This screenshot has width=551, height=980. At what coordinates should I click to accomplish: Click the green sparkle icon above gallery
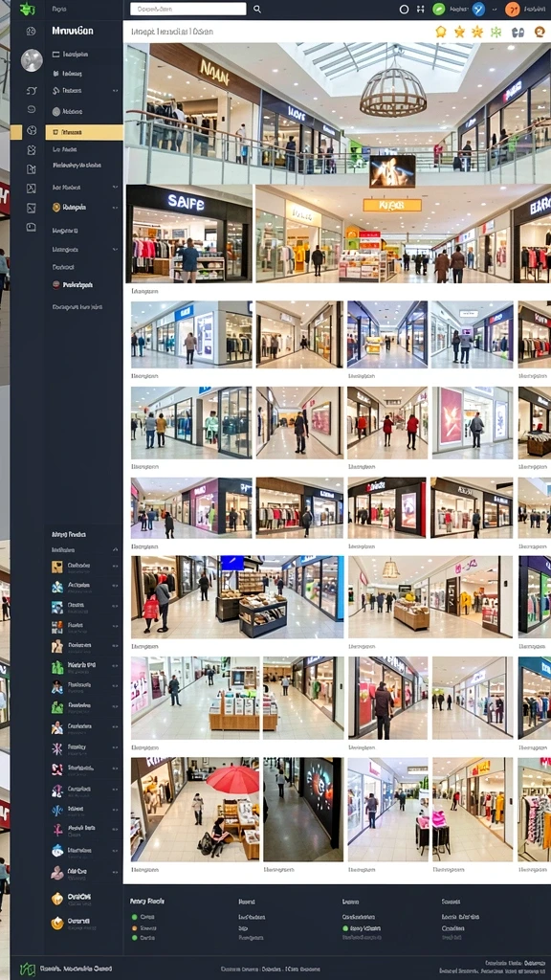(x=496, y=32)
